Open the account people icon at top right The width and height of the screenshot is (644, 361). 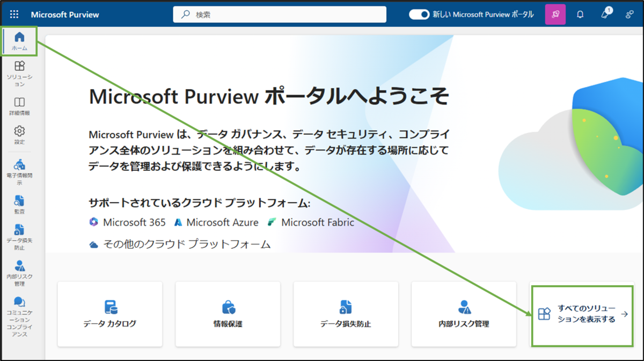[630, 15]
